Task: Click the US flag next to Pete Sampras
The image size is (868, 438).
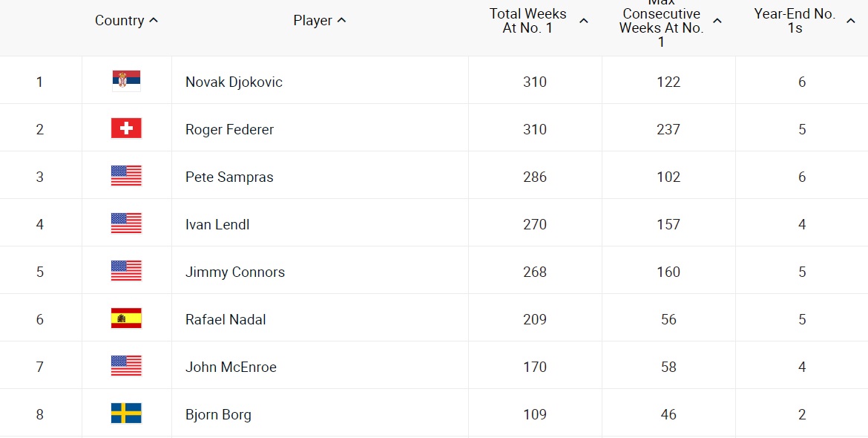Action: (x=126, y=176)
